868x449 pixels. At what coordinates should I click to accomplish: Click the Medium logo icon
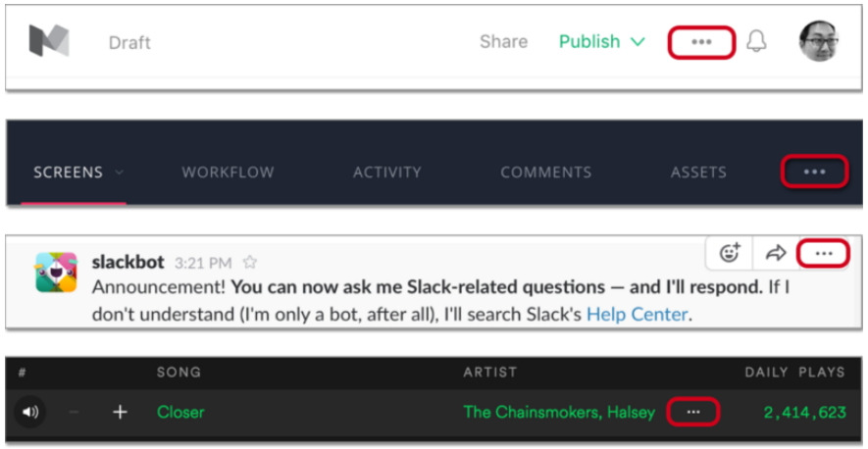coord(48,41)
